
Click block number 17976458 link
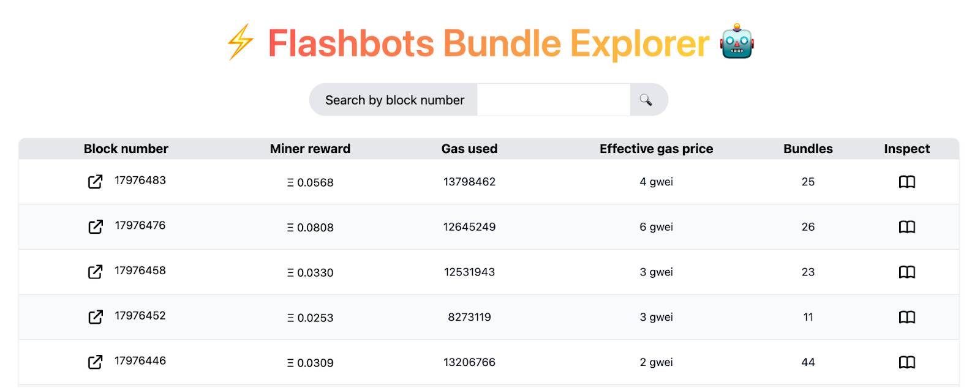[x=140, y=270]
